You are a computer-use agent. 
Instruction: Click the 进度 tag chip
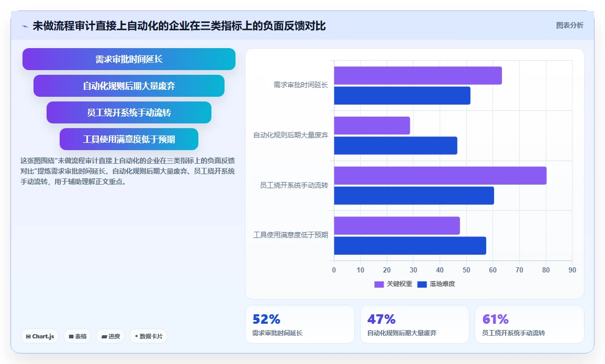110,336
